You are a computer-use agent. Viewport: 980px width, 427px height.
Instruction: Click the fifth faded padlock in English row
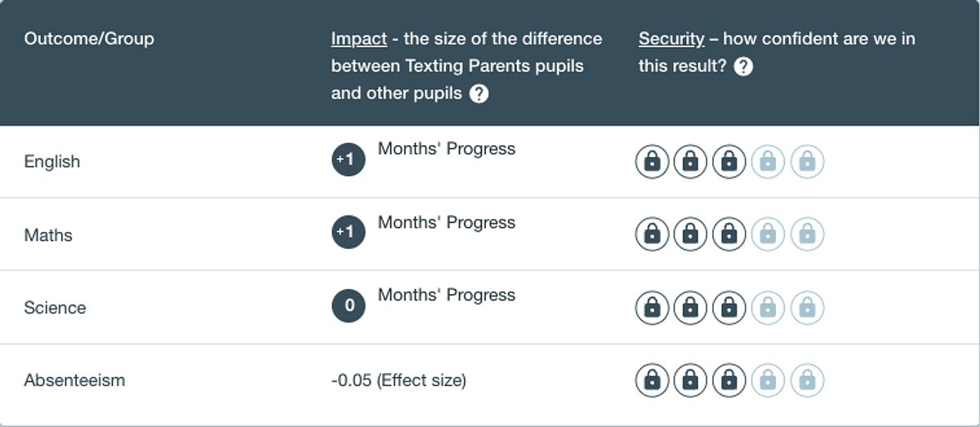pos(807,162)
